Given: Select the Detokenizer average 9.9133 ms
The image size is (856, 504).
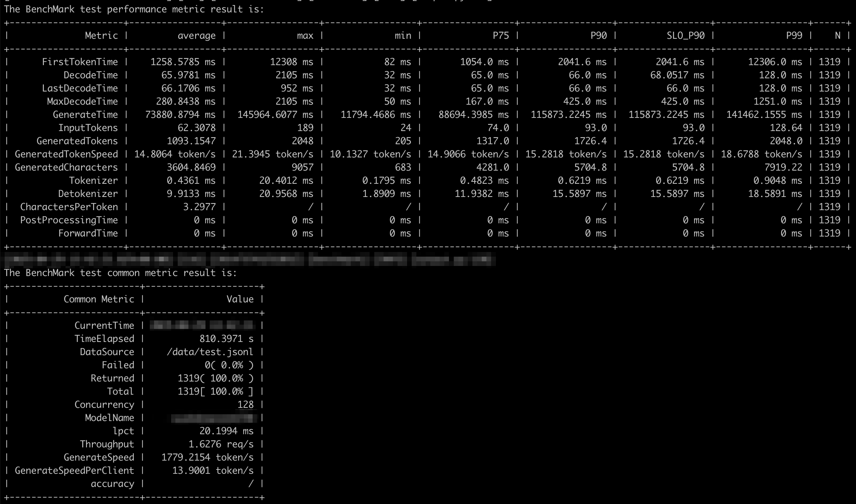Looking at the screenshot, I should (x=191, y=194).
